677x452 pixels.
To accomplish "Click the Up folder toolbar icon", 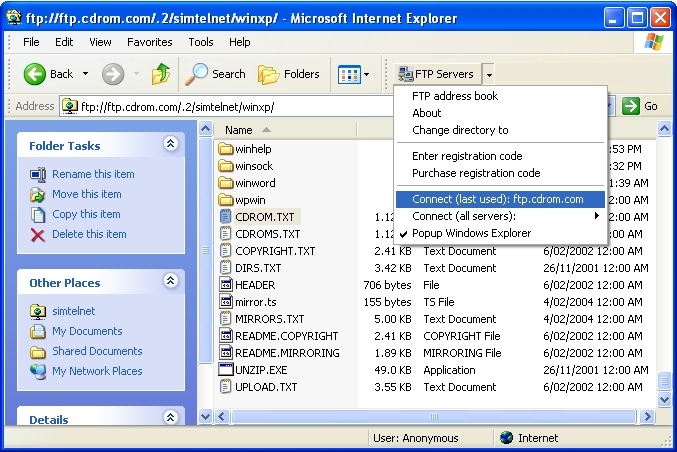I will pos(161,74).
